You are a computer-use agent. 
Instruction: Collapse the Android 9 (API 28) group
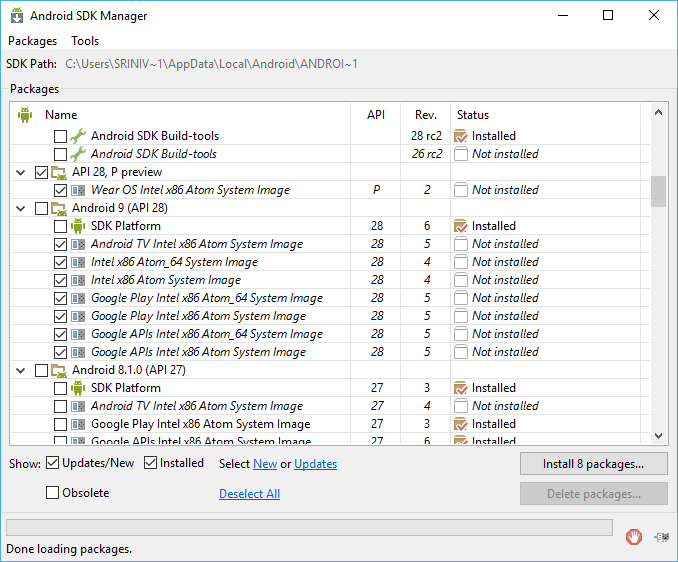click(x=21, y=208)
